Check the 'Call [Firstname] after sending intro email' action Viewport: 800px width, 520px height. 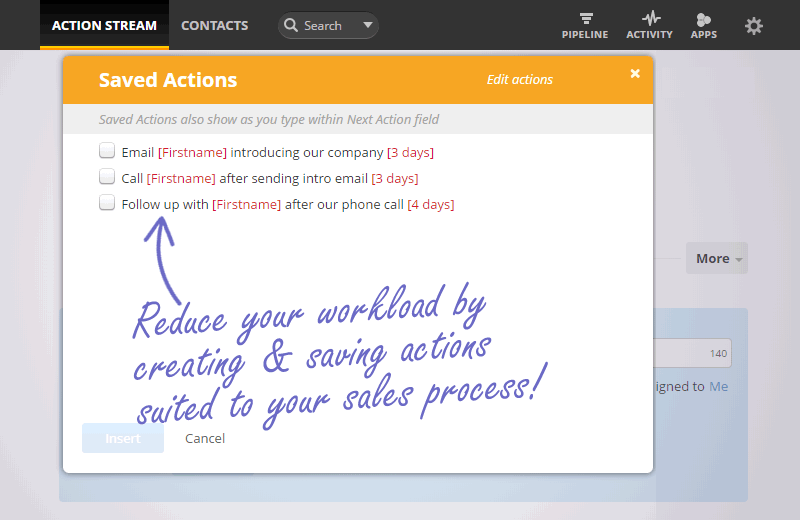coord(107,177)
